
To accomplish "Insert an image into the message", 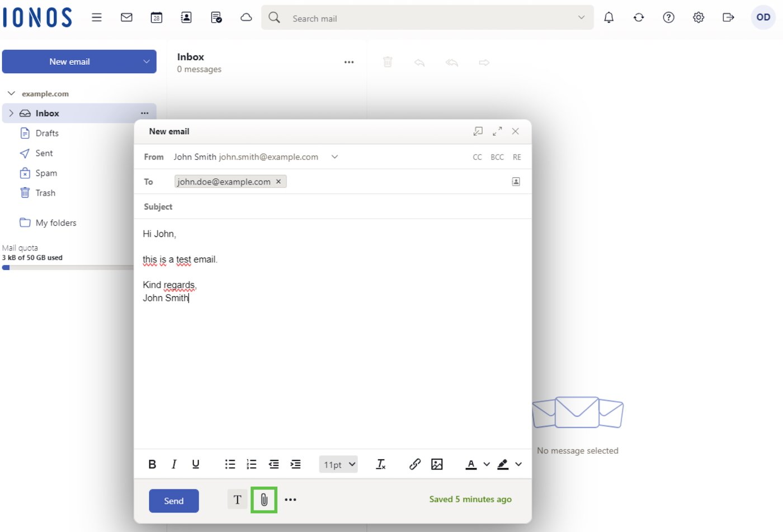I will (x=437, y=464).
